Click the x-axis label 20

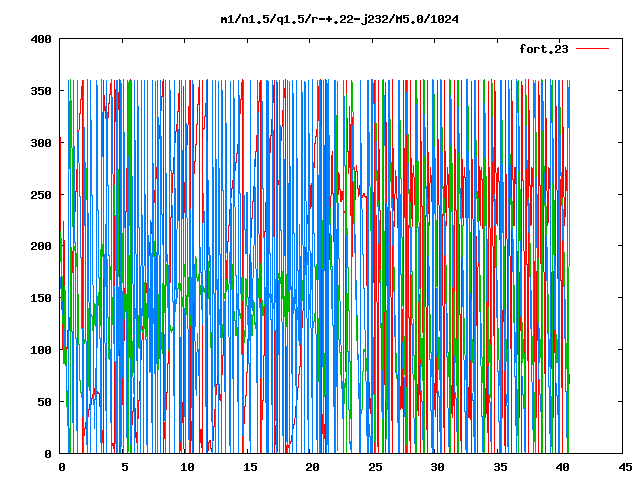coord(312,467)
